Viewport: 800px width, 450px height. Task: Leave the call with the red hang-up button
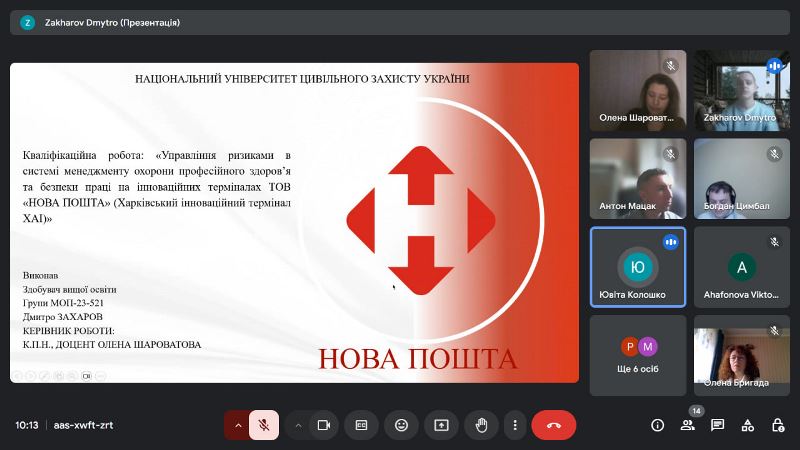coord(554,425)
